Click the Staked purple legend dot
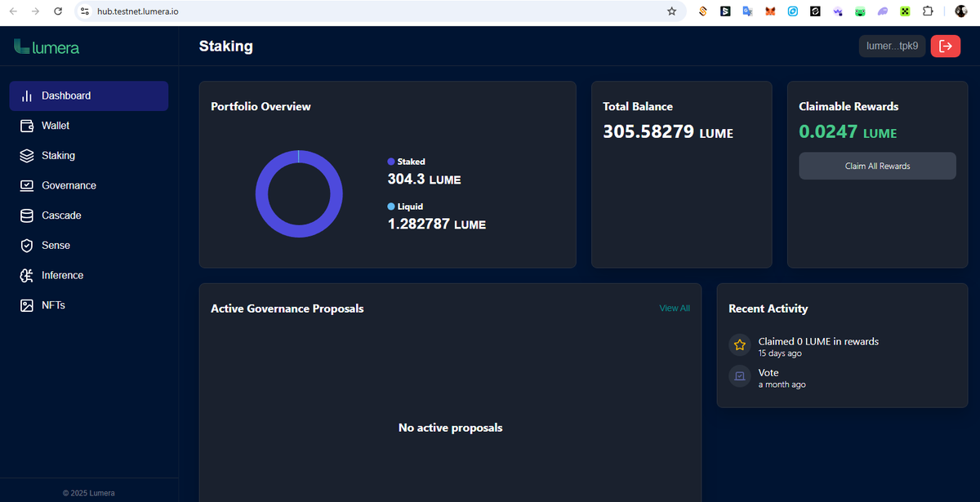The height and width of the screenshot is (502, 980). (x=391, y=162)
